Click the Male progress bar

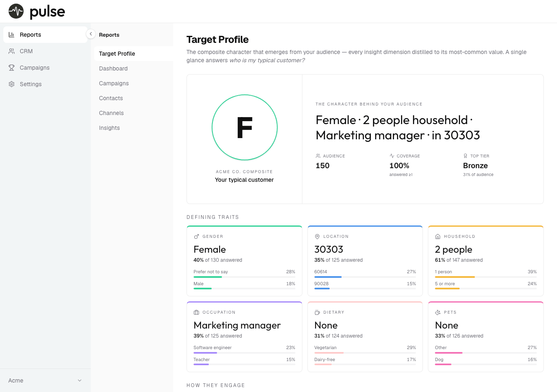244,289
